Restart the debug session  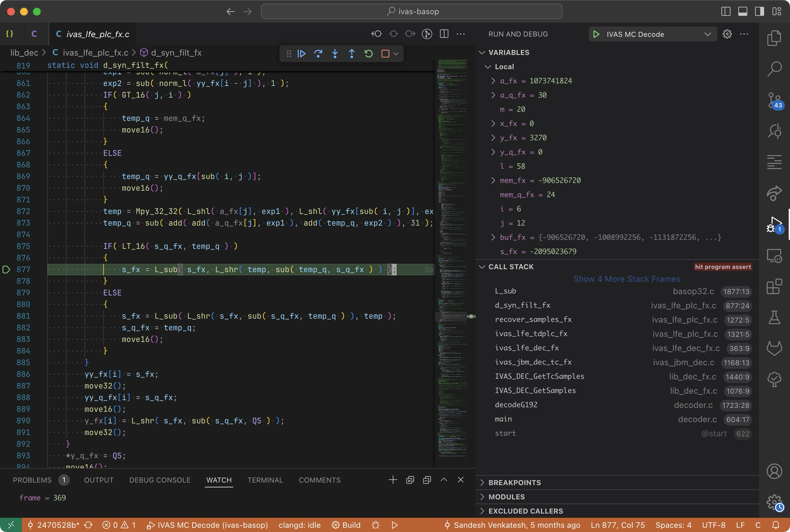pos(369,54)
